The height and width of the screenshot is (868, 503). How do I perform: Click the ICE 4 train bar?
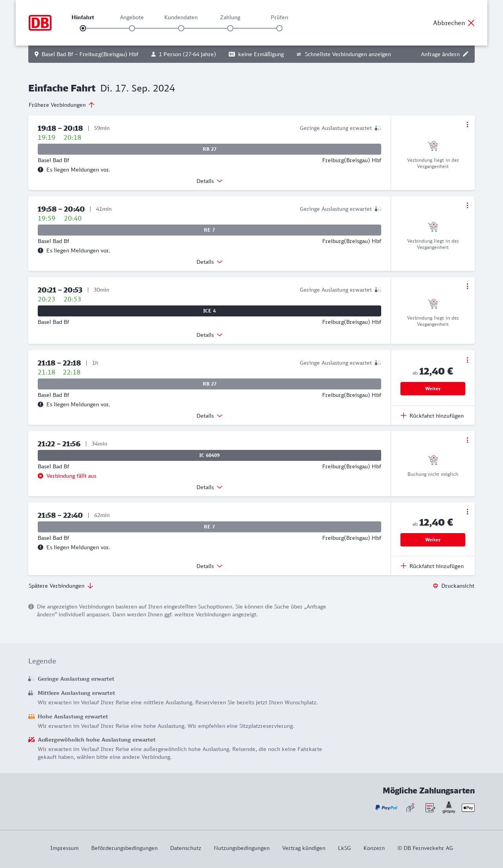tap(209, 311)
